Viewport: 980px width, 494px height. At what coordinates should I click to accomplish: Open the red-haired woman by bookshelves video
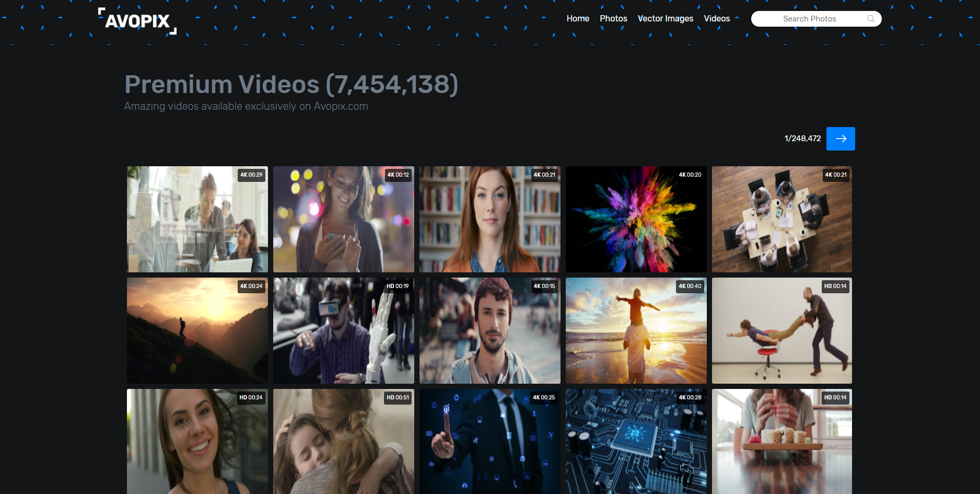coord(490,219)
